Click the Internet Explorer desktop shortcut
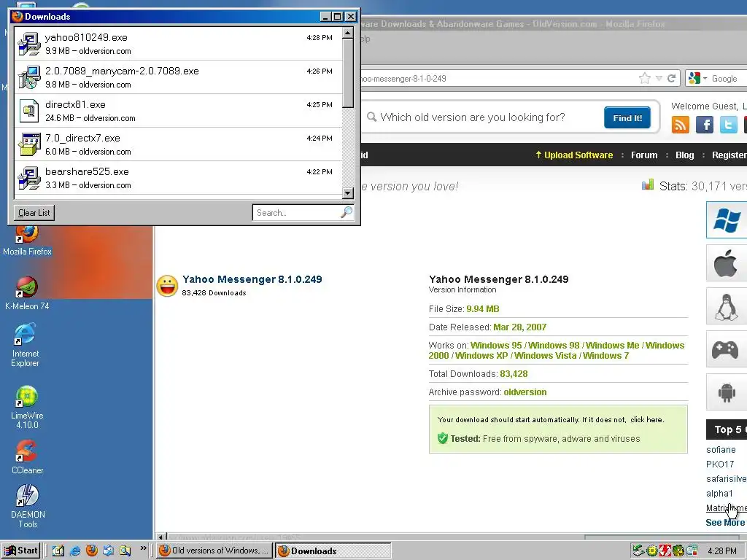 (x=26, y=345)
